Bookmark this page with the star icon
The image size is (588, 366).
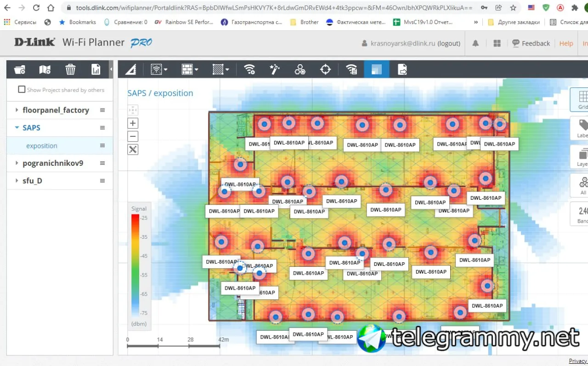[x=513, y=8]
